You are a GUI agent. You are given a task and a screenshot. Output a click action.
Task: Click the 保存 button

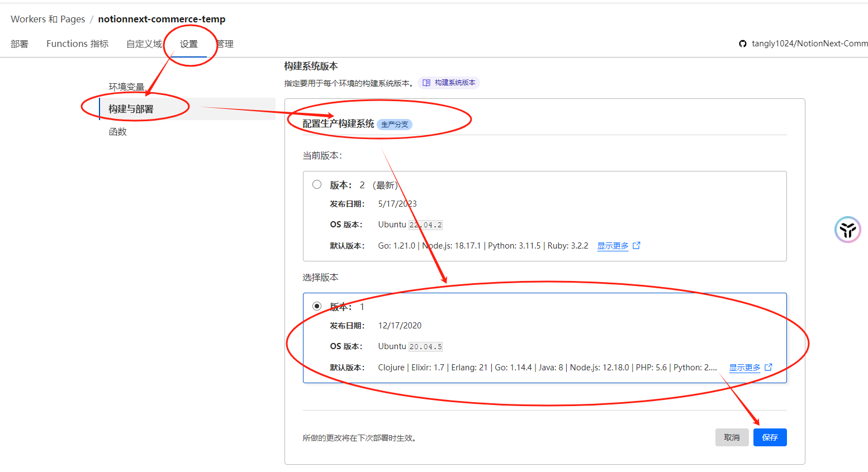click(770, 437)
